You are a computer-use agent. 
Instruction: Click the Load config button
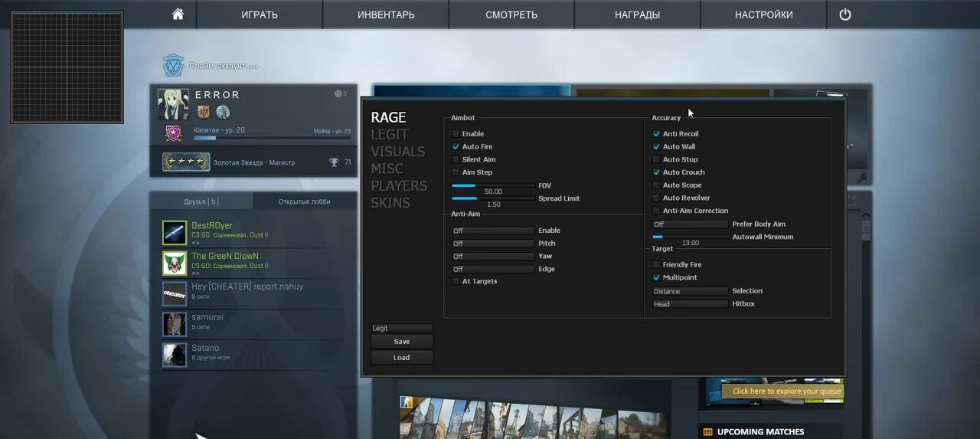coord(402,357)
